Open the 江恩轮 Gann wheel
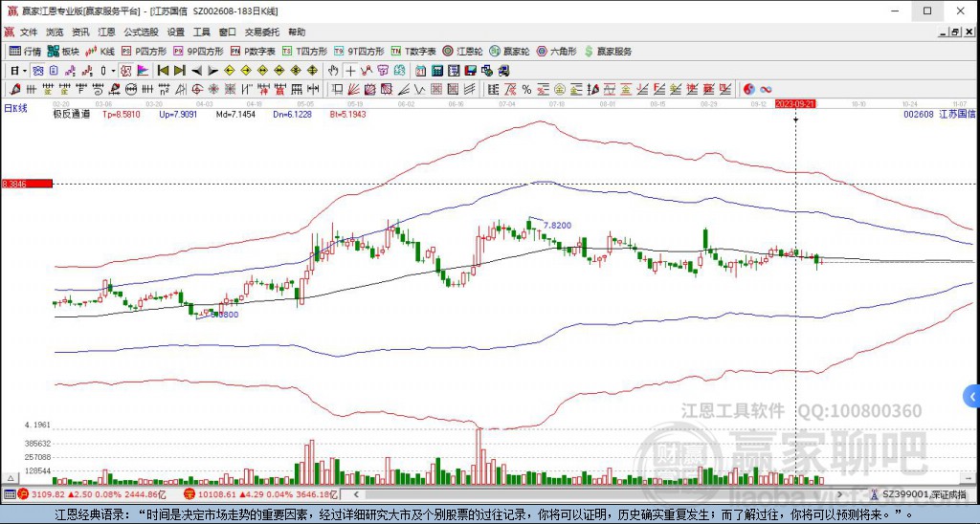This screenshot has height=524, width=980. (462, 52)
